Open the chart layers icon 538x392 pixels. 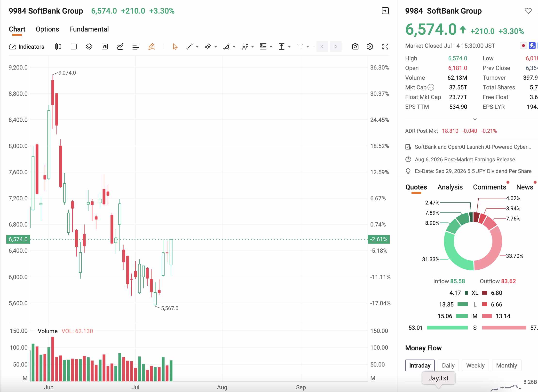click(x=89, y=47)
